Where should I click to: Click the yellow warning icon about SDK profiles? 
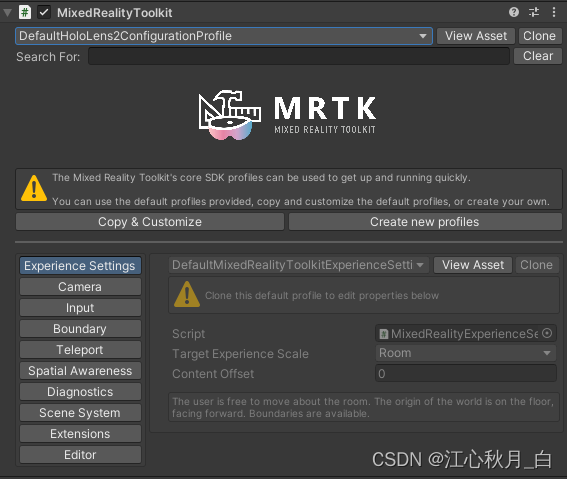tap(34, 188)
